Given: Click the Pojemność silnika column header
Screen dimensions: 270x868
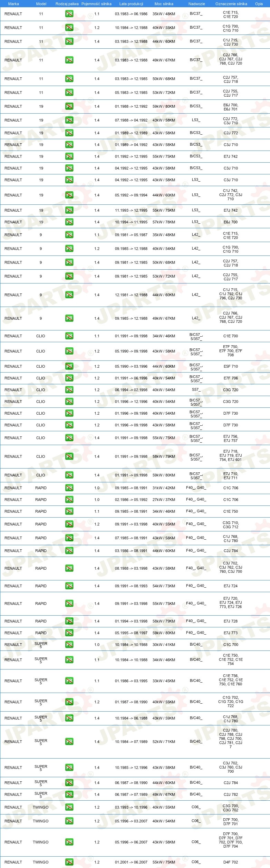Looking at the screenshot, I should (96, 4).
